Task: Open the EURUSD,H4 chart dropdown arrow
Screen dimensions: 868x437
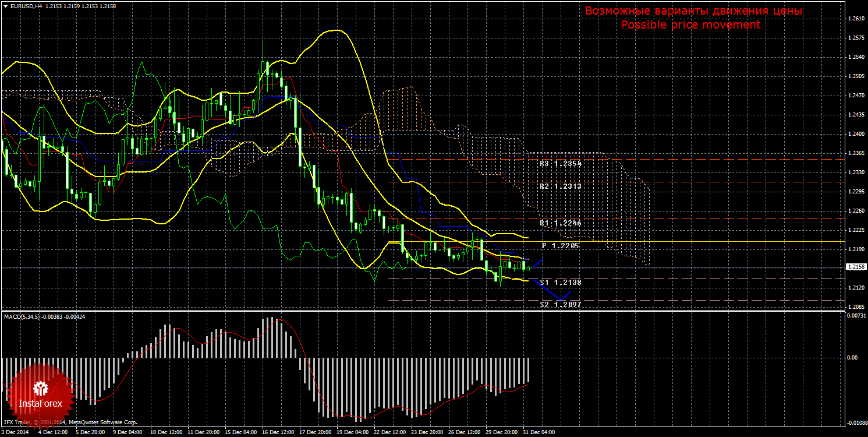Action: 5,6
